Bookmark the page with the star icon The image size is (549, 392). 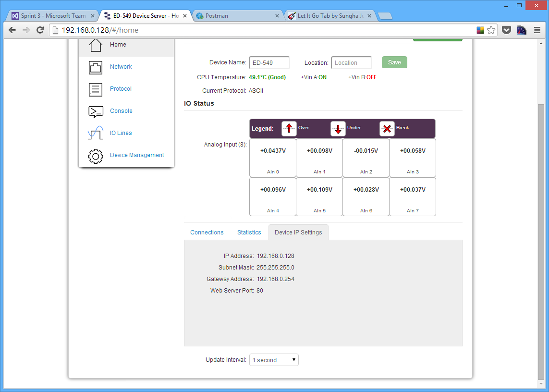tap(490, 30)
